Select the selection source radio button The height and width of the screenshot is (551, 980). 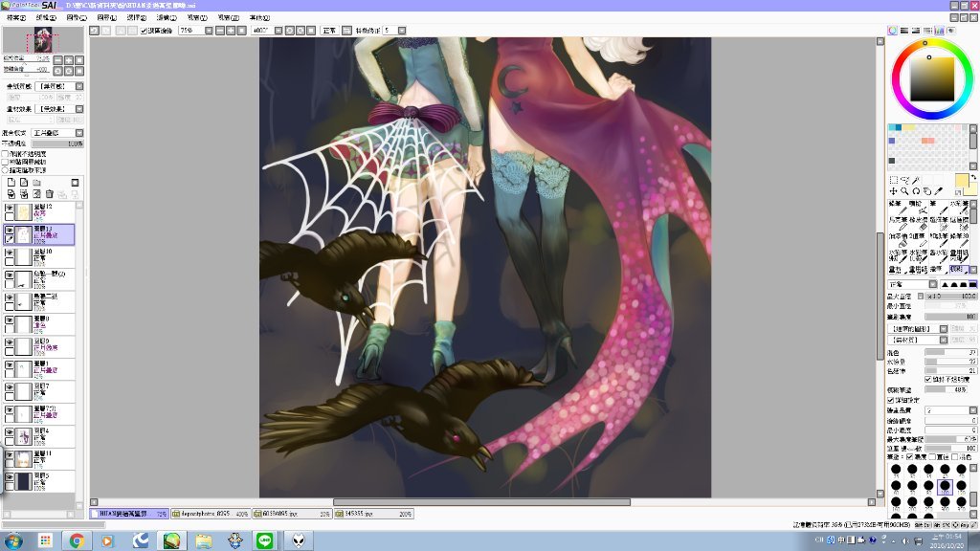(x=5, y=170)
